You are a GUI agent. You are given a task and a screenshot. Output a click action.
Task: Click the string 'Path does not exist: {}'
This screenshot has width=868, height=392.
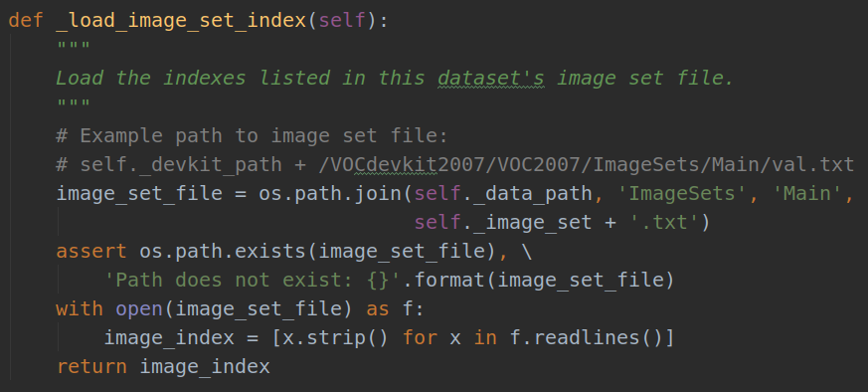tap(253, 281)
